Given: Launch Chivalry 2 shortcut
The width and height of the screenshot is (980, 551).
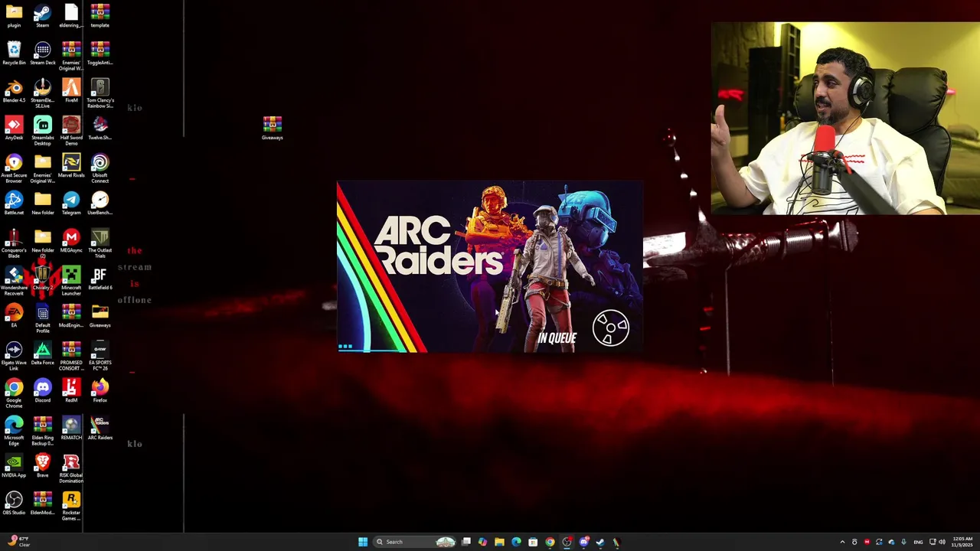Looking at the screenshot, I should [42, 279].
